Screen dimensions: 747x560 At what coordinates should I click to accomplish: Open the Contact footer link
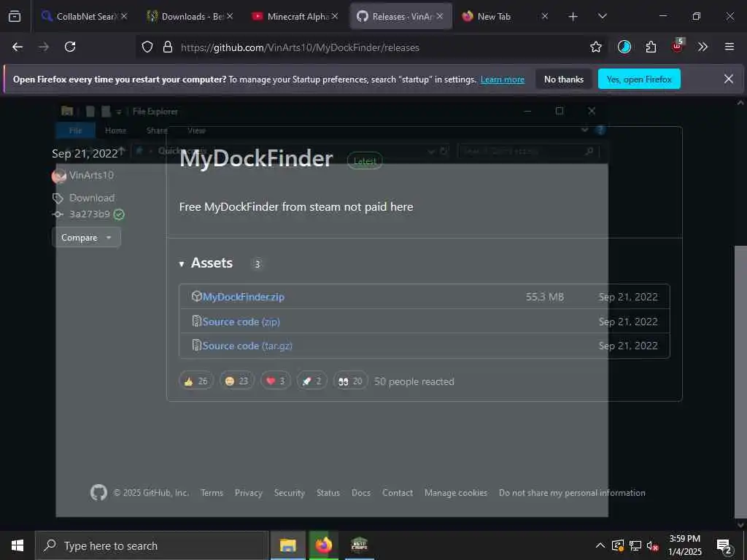point(398,492)
